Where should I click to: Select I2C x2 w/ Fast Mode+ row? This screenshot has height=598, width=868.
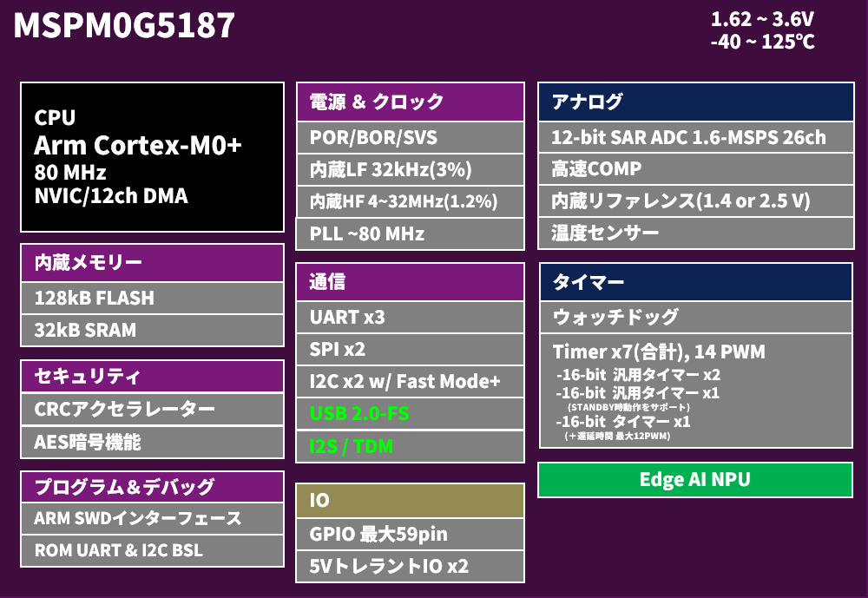(x=411, y=382)
